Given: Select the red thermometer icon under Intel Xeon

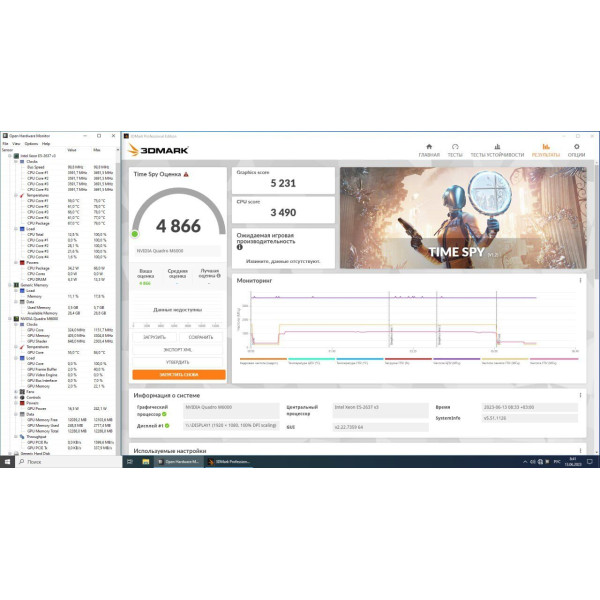Looking at the screenshot, I should coord(22,195).
